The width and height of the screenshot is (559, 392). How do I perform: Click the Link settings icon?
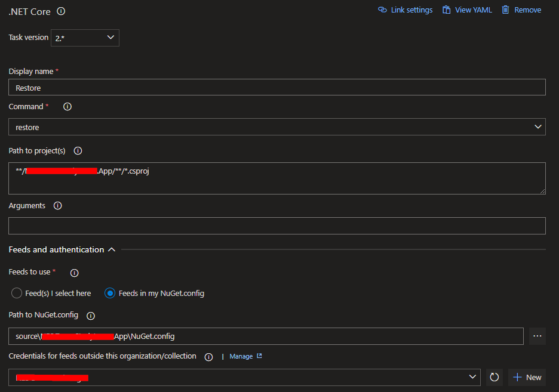[382, 10]
